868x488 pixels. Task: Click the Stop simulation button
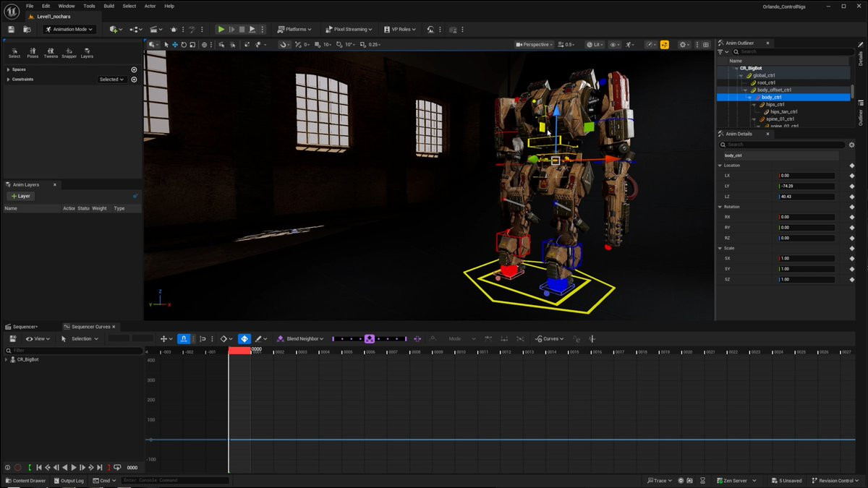pyautogui.click(x=242, y=29)
